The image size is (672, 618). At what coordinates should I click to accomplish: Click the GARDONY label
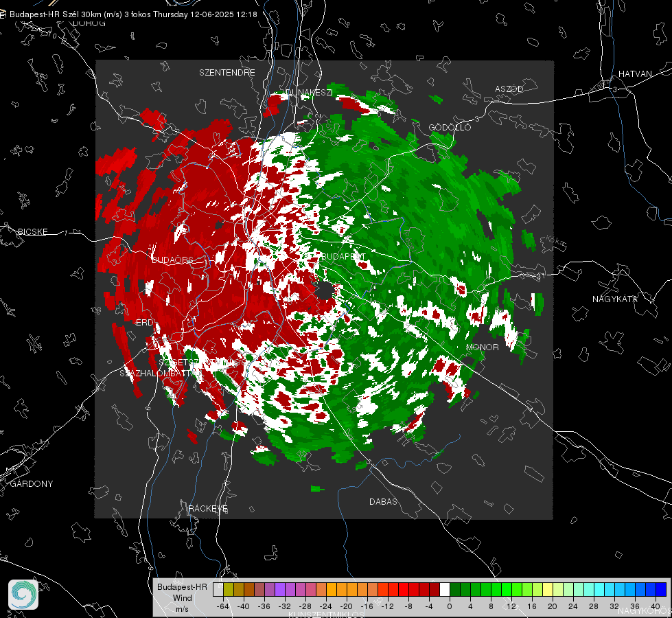pyautogui.click(x=32, y=484)
